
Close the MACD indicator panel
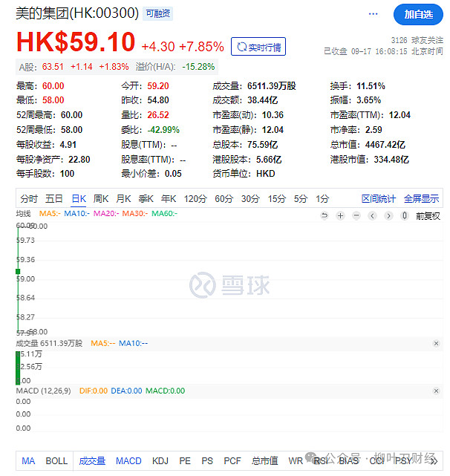pos(437,391)
